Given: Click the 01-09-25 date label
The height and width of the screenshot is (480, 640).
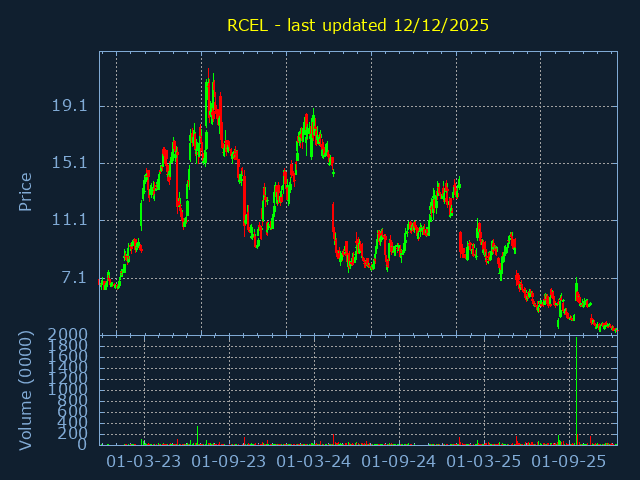Looking at the screenshot, I should [x=569, y=461].
